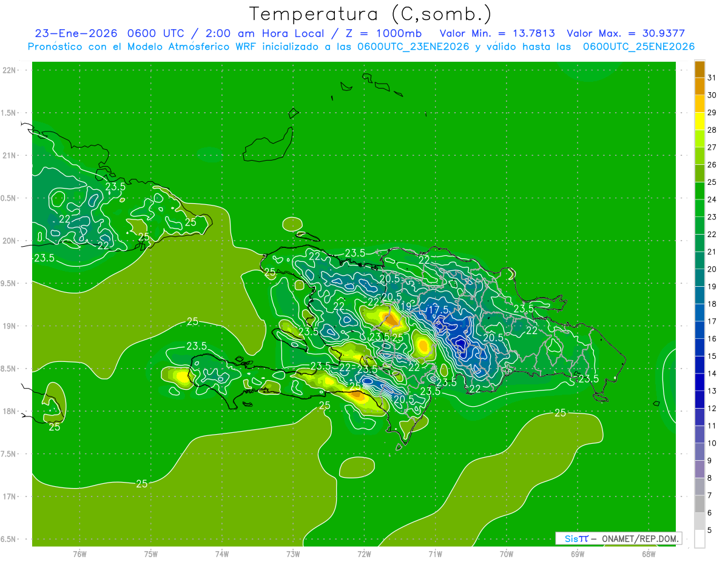
Task: Click the '27' value on the color scale
Action: pyautogui.click(x=712, y=147)
